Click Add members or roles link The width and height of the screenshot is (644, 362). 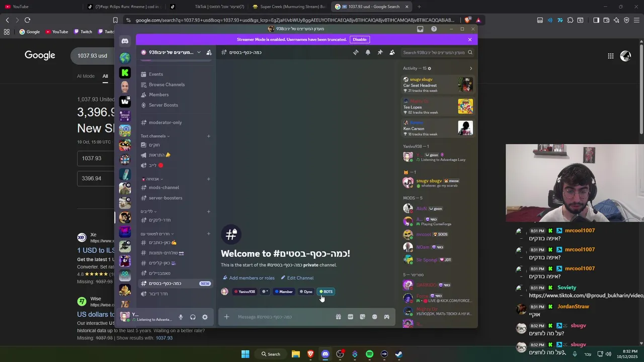[x=249, y=278]
